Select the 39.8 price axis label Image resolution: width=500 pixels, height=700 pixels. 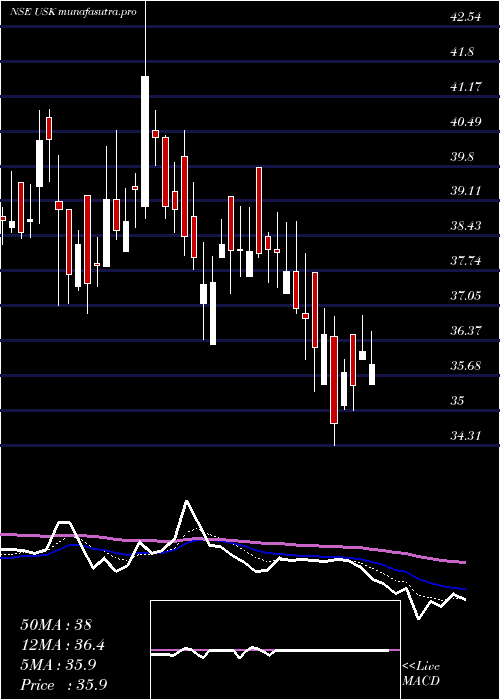click(x=462, y=157)
